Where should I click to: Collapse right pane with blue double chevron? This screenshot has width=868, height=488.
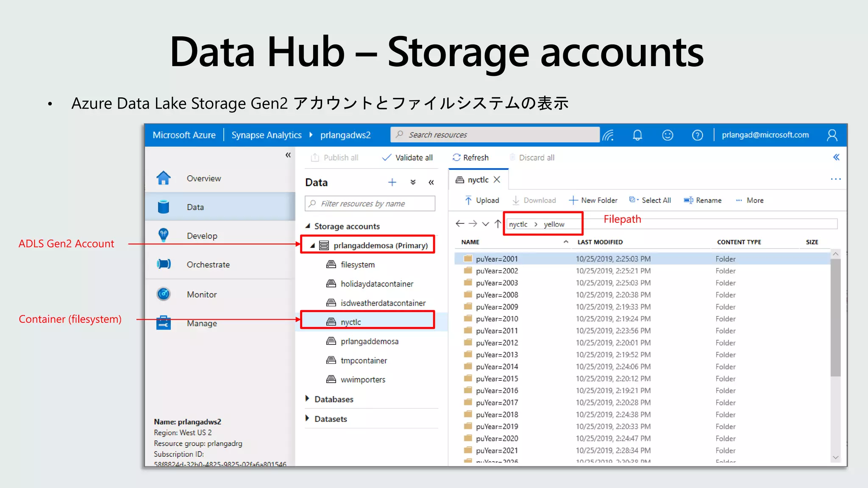click(836, 157)
